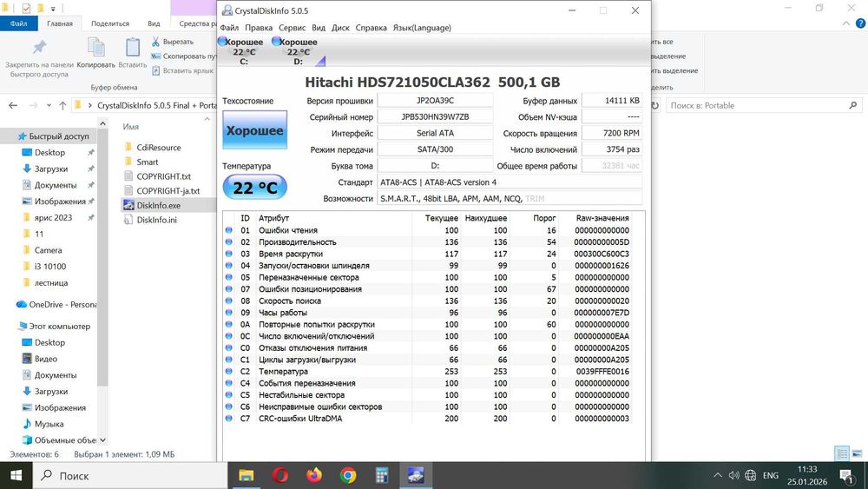This screenshot has height=489, width=868.
Task: Click the status dot for Переназначенные сектора
Action: [x=228, y=277]
